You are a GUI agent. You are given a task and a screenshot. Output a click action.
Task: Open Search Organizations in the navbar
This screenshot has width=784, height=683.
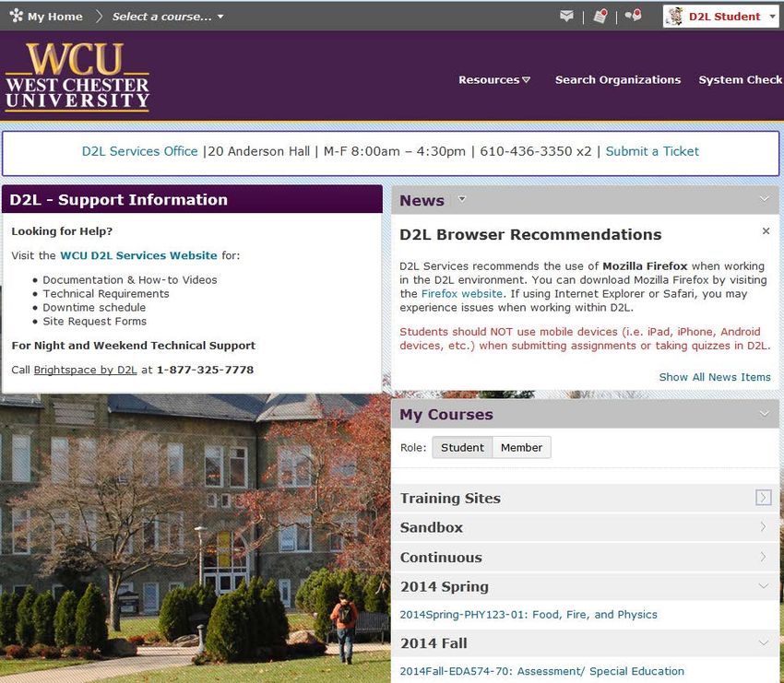[x=618, y=79]
